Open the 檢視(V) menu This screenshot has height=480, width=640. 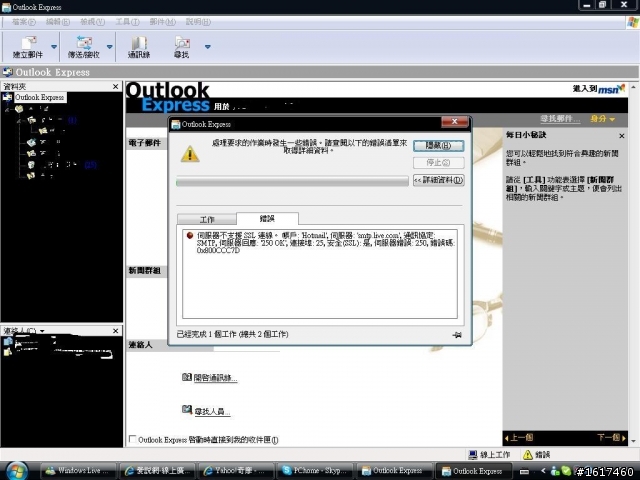tap(92, 22)
